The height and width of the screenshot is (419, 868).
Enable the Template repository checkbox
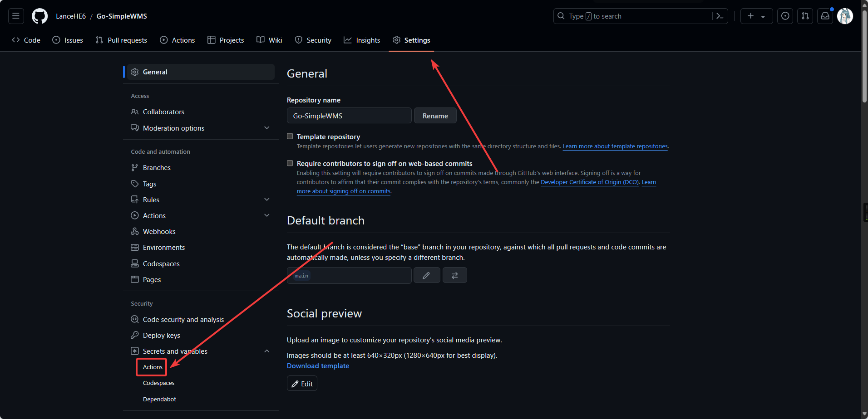click(290, 136)
